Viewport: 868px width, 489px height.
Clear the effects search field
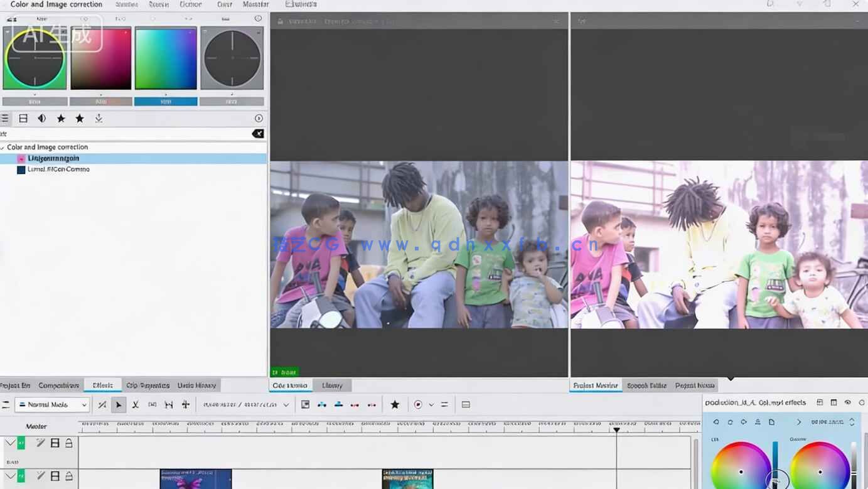click(x=258, y=134)
